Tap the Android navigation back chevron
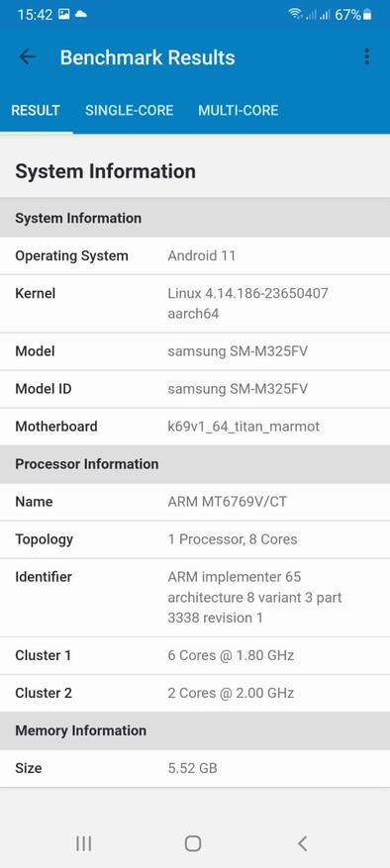 click(302, 843)
